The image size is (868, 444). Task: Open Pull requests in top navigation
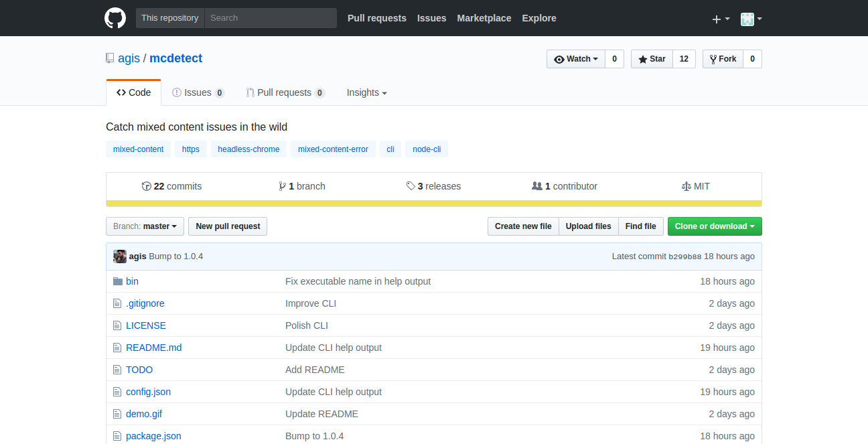(377, 18)
